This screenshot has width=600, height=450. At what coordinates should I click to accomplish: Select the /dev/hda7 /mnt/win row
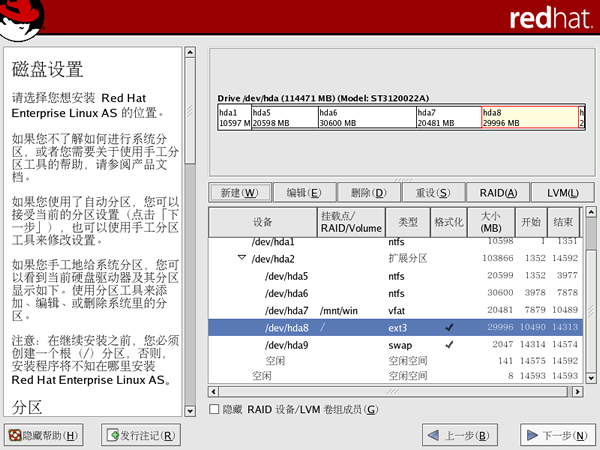pos(395,310)
